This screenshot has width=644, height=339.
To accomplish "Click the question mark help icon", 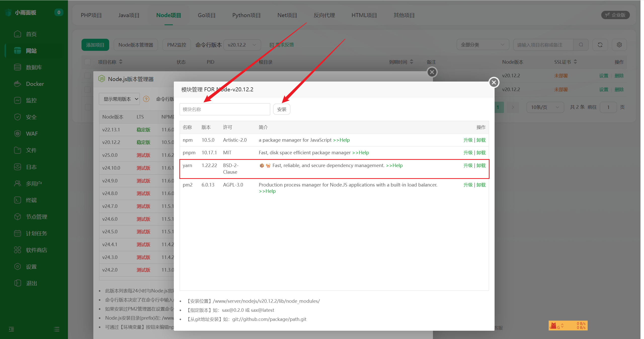I will (x=146, y=99).
